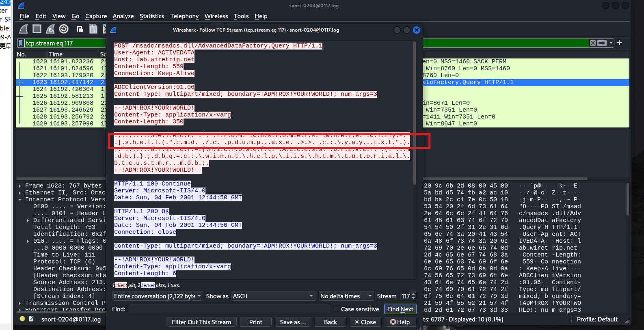Click the Open capture file icon
Viewport: 644px width, 330px height.
[80, 29]
